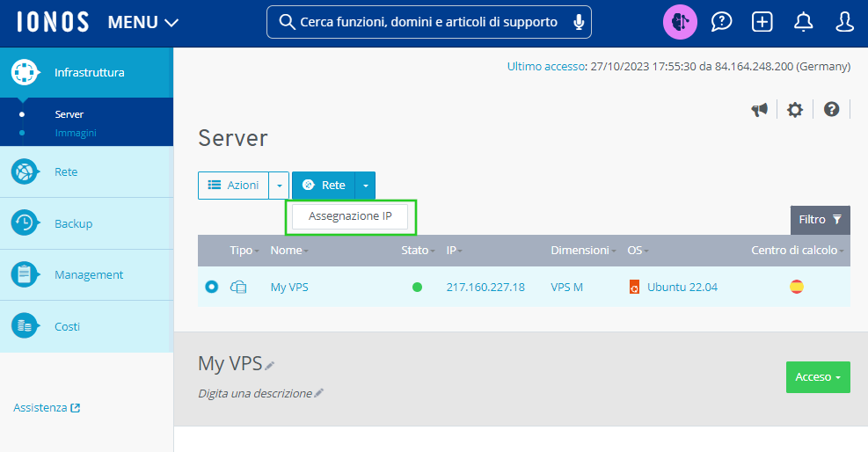
Task: Open the user account icon
Action: pyautogui.click(x=844, y=22)
